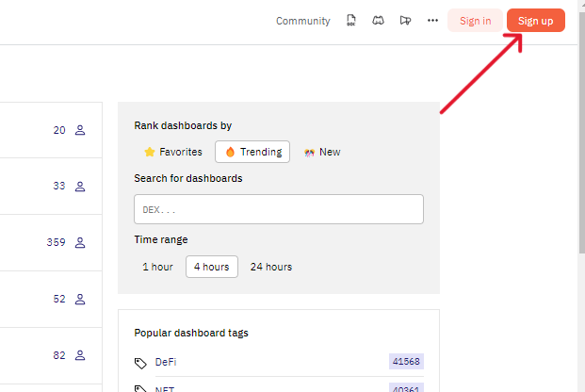
Task: Set time range to 4 hours
Action: [211, 267]
